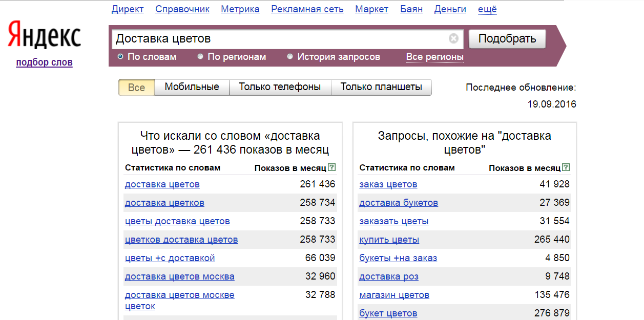Clear the search field with the X icon

453,38
